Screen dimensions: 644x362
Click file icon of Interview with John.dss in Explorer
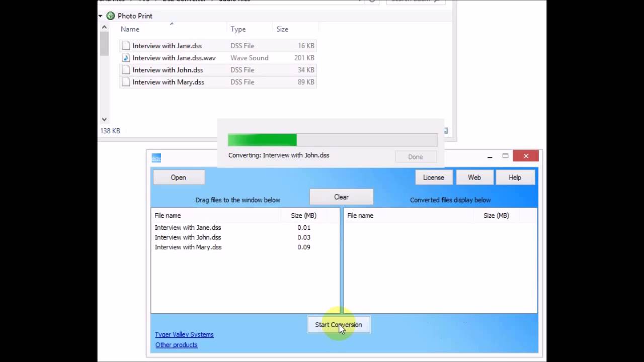click(x=126, y=70)
